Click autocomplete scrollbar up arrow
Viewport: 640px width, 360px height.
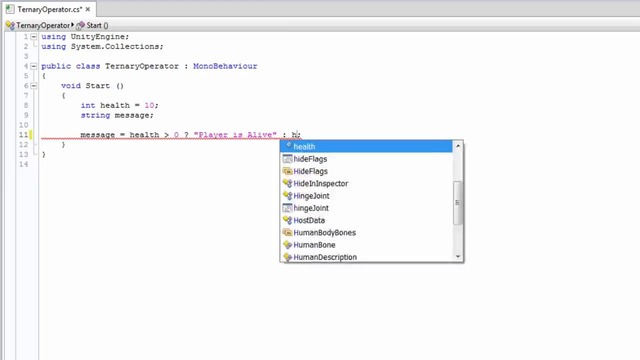[458, 146]
